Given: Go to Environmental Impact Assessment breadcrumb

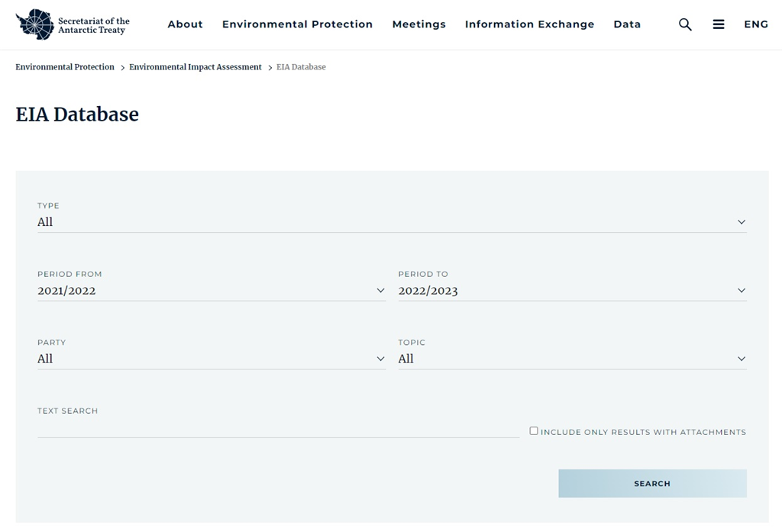Looking at the screenshot, I should (195, 67).
